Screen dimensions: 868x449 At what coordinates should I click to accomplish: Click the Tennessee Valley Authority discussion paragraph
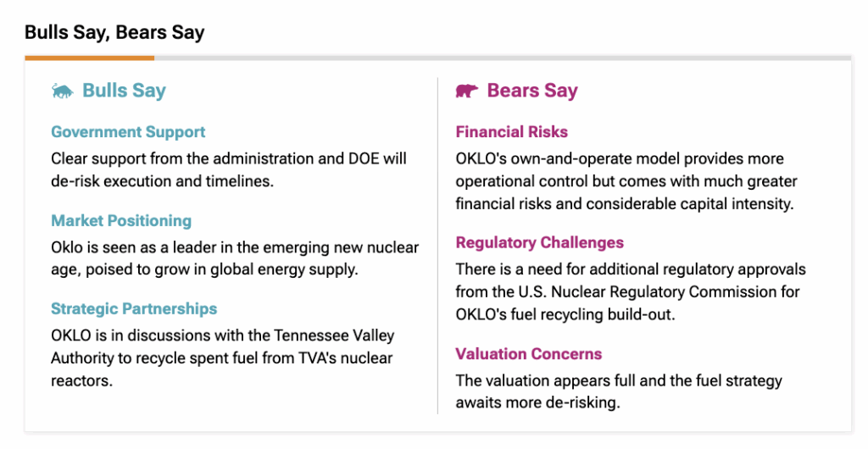pos(222,358)
